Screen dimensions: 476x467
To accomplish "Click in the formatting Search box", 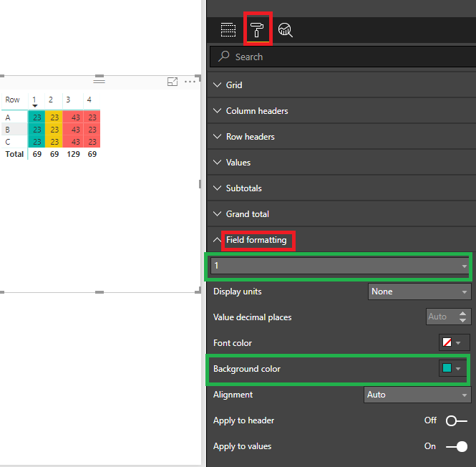I will 343,57.
